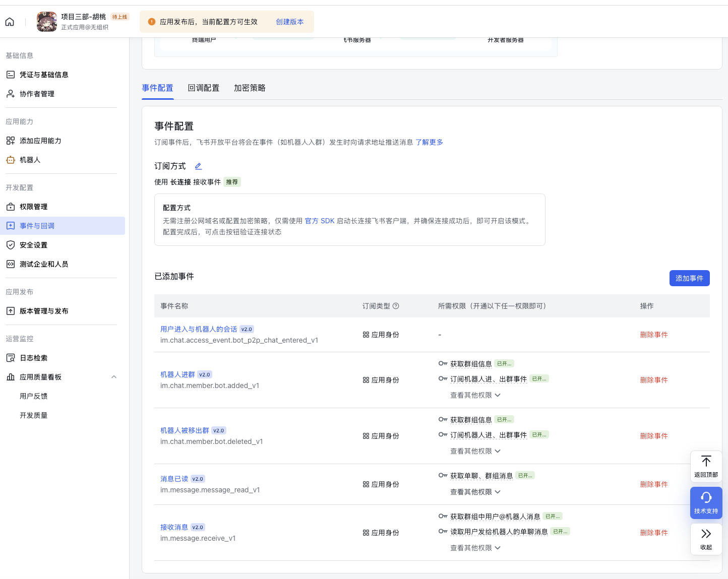Collapse the floating panel with 收起
The image size is (728, 579).
706,539
